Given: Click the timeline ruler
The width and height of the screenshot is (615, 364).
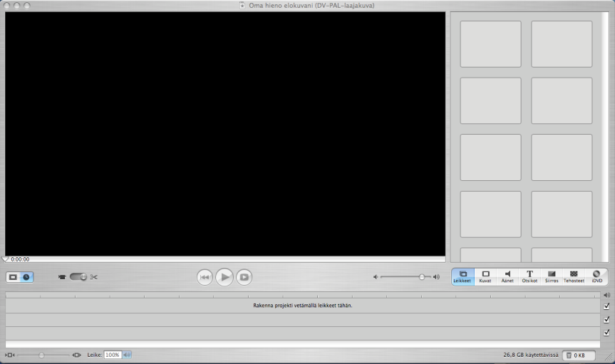Looking at the screenshot, I should pyautogui.click(x=302, y=295).
